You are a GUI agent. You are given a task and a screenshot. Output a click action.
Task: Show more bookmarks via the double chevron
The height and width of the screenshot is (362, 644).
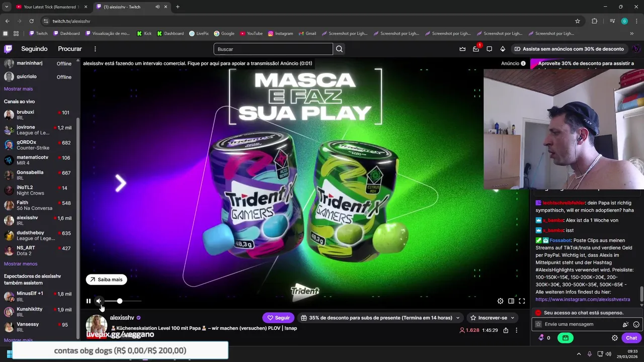coord(632,34)
